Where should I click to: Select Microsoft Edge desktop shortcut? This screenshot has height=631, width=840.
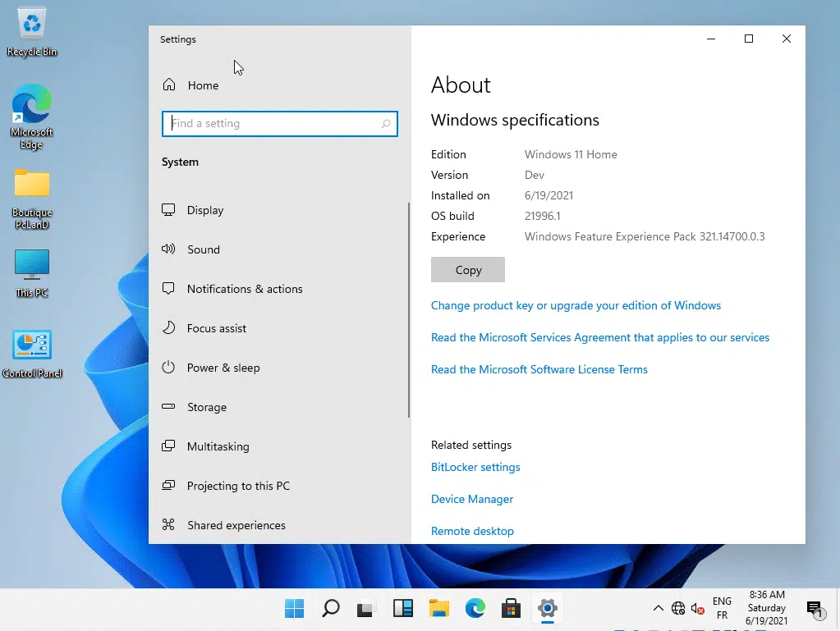pyautogui.click(x=31, y=117)
